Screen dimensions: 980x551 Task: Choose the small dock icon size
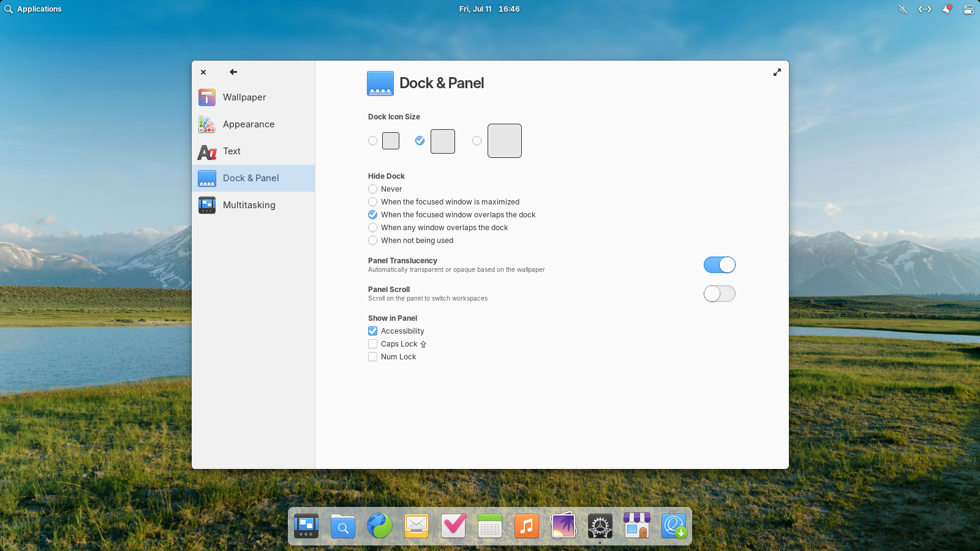372,141
